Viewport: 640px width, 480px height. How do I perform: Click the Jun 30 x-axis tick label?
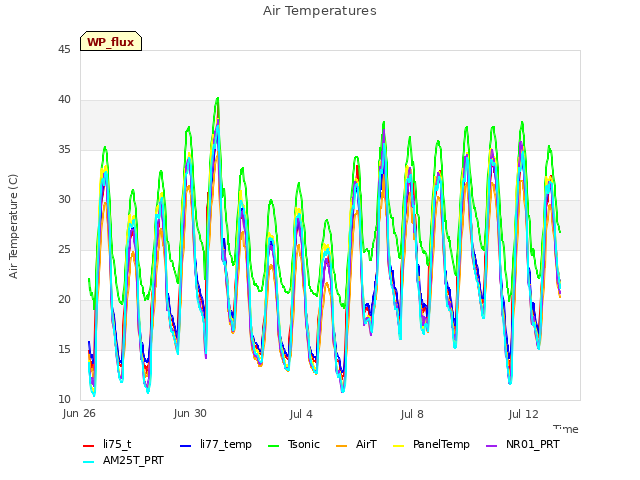(x=190, y=414)
